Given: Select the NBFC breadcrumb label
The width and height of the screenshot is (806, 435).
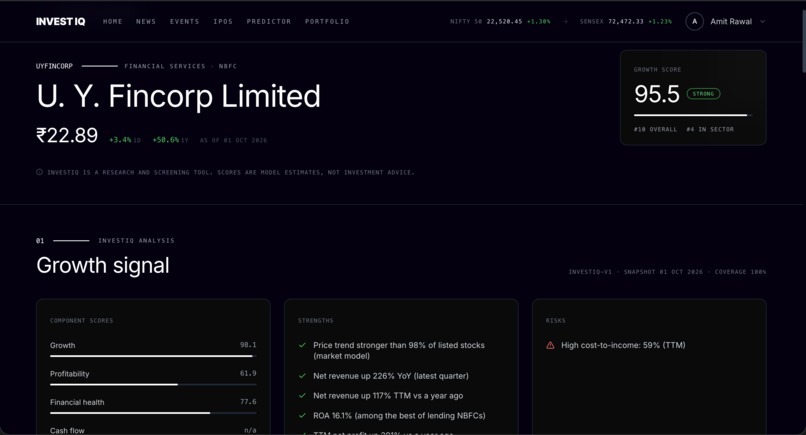Looking at the screenshot, I should tap(228, 66).
